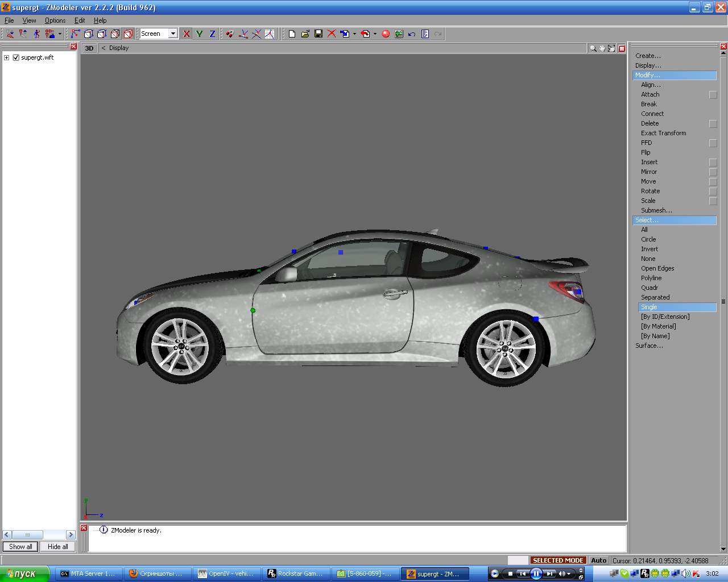Pause playback in the taskbar media player
This screenshot has width=728, height=582.
pyautogui.click(x=536, y=573)
